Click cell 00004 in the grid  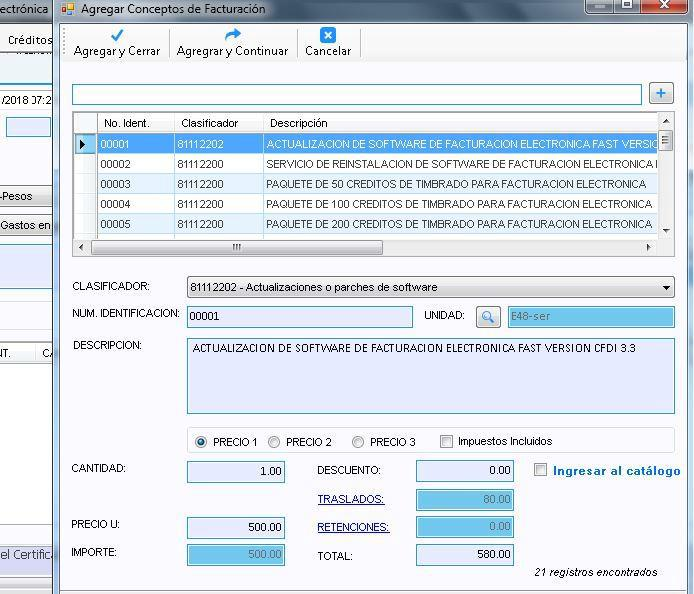pyautogui.click(x=135, y=204)
